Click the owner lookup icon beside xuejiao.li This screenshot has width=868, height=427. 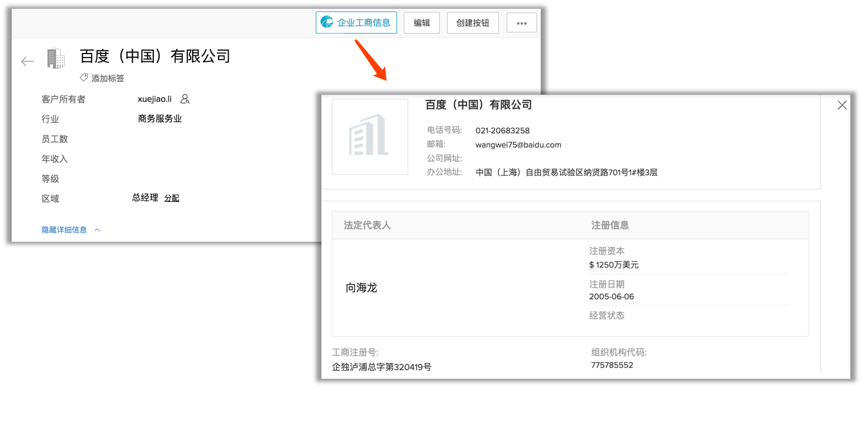(x=185, y=99)
